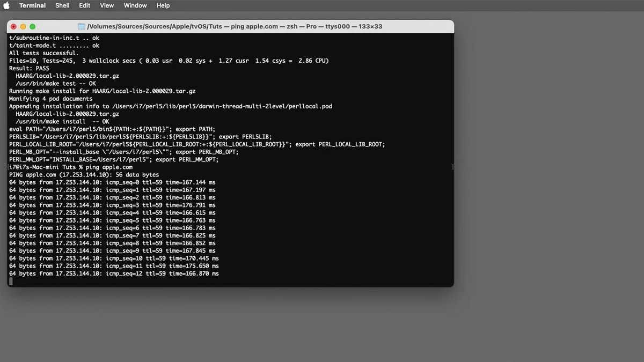Click the Terminal window title text
This screenshot has width=644, height=362.
coord(235,26)
